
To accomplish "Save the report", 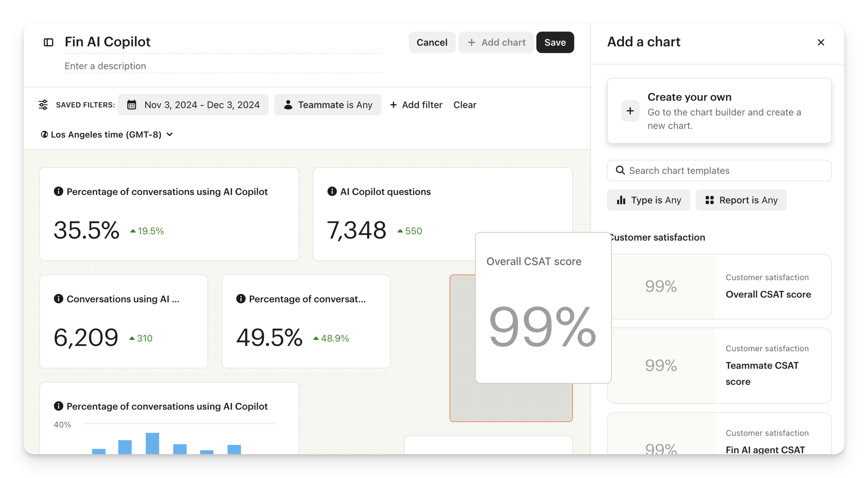I will tap(555, 42).
